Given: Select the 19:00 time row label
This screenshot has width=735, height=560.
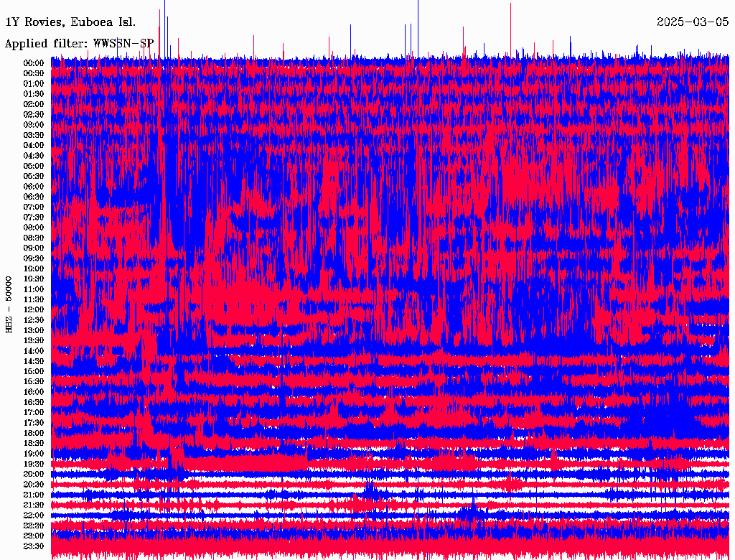Looking at the screenshot, I should (34, 453).
